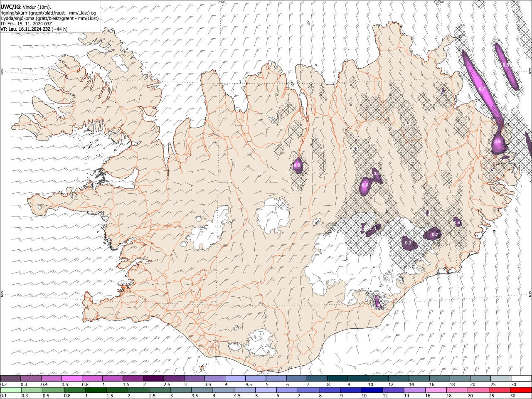Pick the bright pink 0.5 swatch in the purple legend
Screen dimensions: 532x399
72,379
